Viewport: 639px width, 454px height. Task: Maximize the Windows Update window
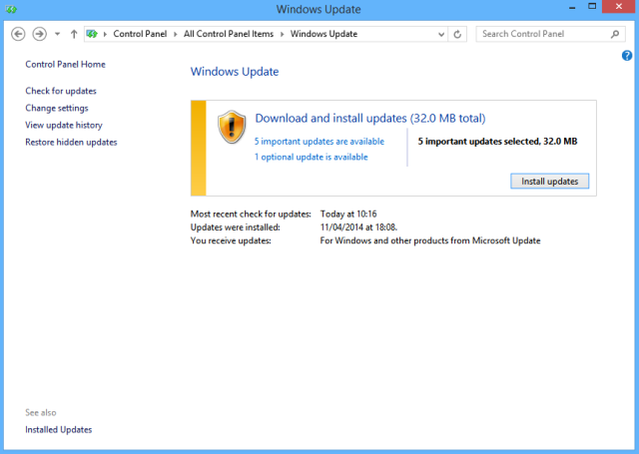click(x=592, y=7)
